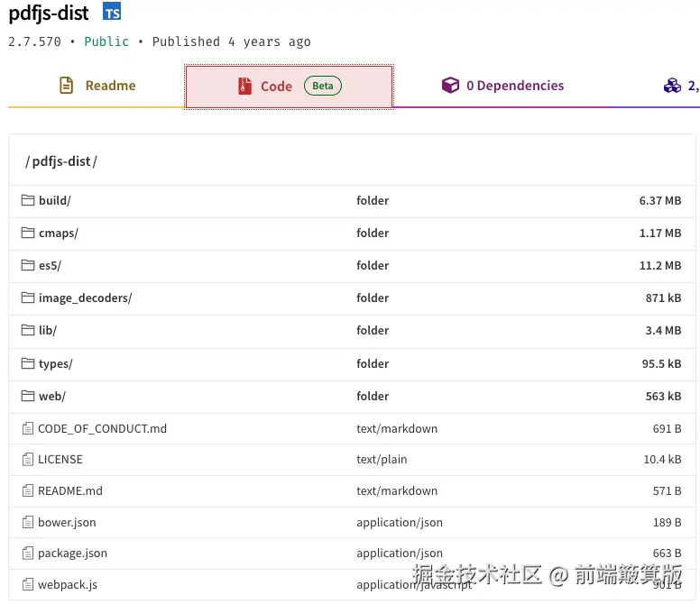The width and height of the screenshot is (700, 604).
Task: Click the pdfjs-dist package title
Action: tap(49, 13)
